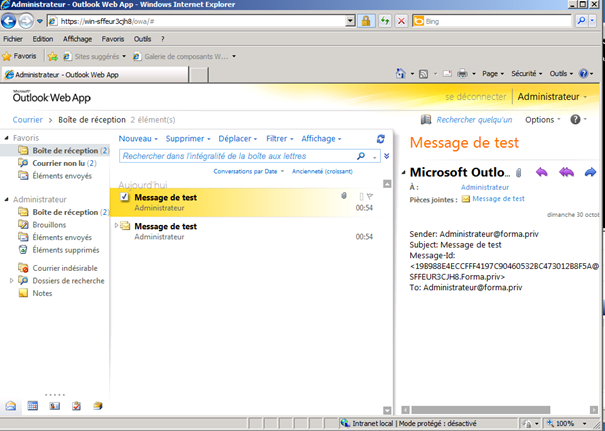Screen dimensions: 605x431
Task: Click the RSS feeds icon
Action: [x=424, y=74]
